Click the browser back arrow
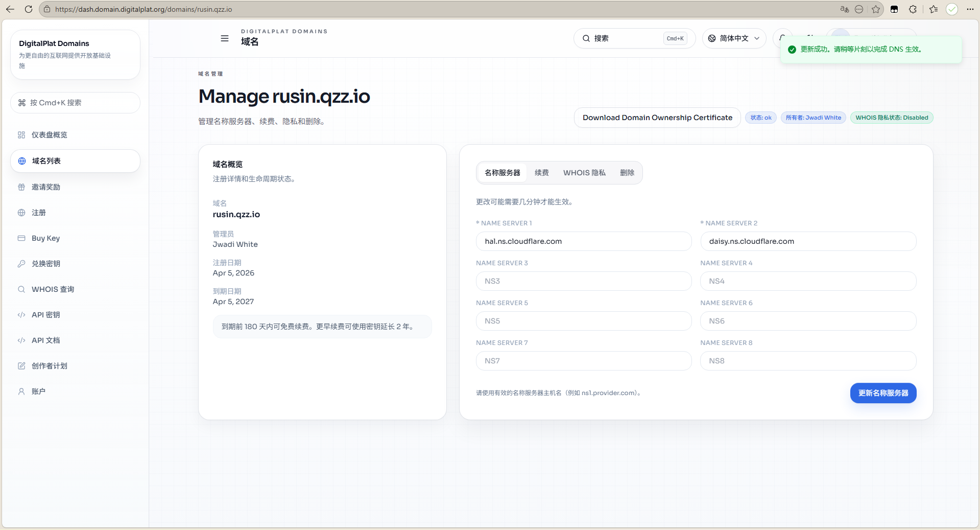Image resolution: width=980 pixels, height=530 pixels. [x=10, y=9]
